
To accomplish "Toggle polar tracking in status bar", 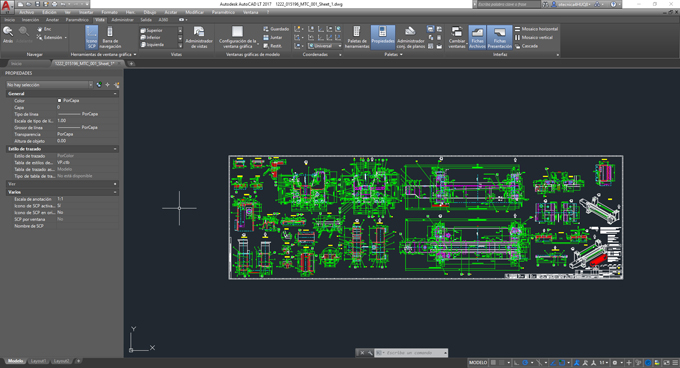I will click(x=525, y=363).
